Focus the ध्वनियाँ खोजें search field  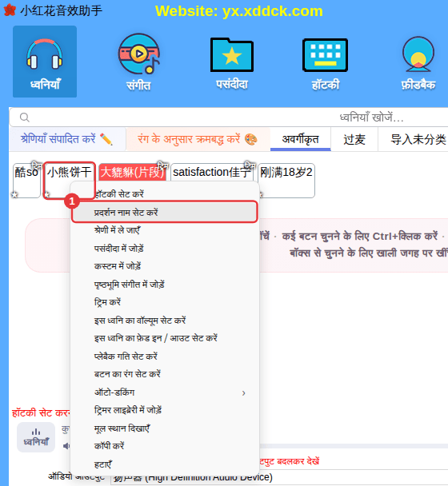229,118
